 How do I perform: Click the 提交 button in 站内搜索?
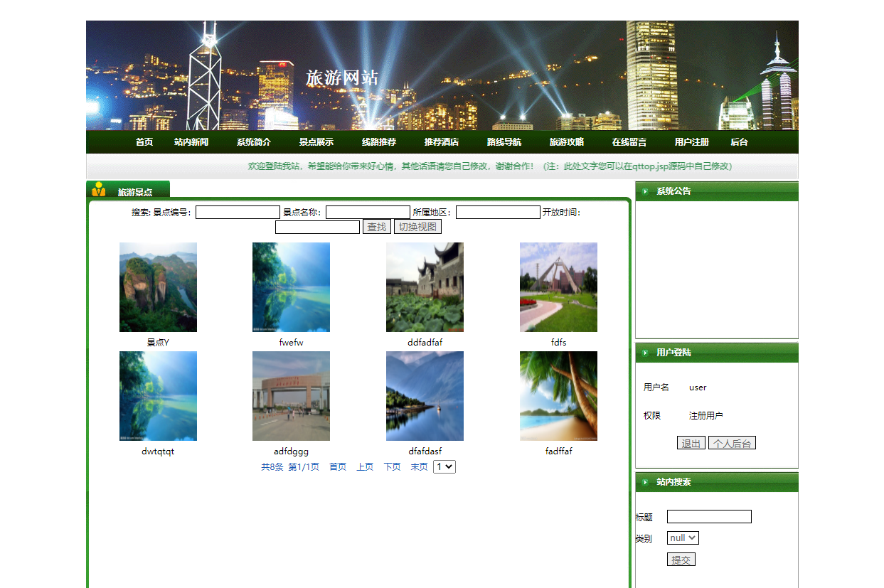[x=681, y=559]
